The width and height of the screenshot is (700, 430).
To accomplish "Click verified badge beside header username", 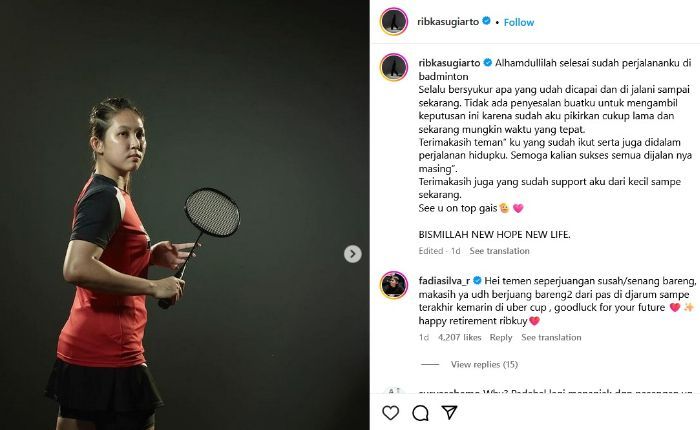I will click(486, 21).
